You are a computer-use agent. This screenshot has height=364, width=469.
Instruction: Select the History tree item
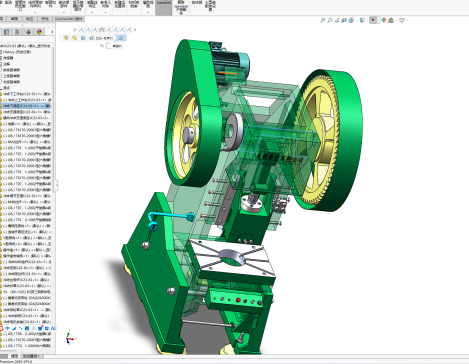coord(17,52)
